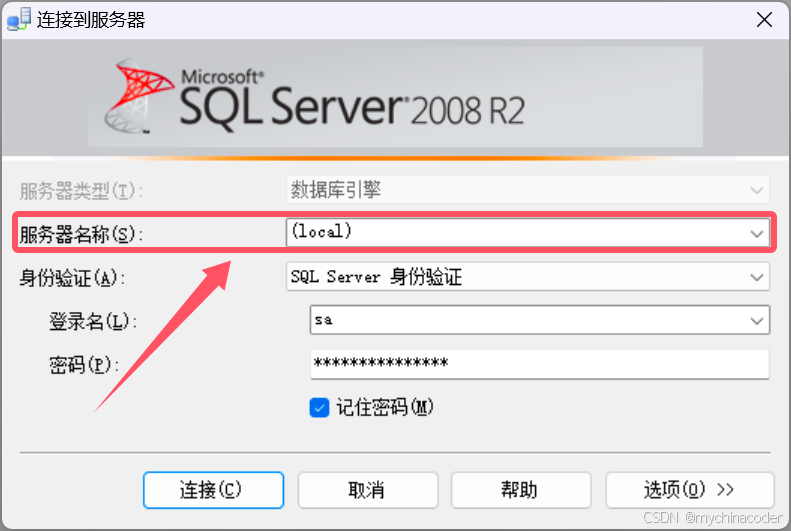Expand the 服务器名称 dropdown arrow

pos(756,233)
